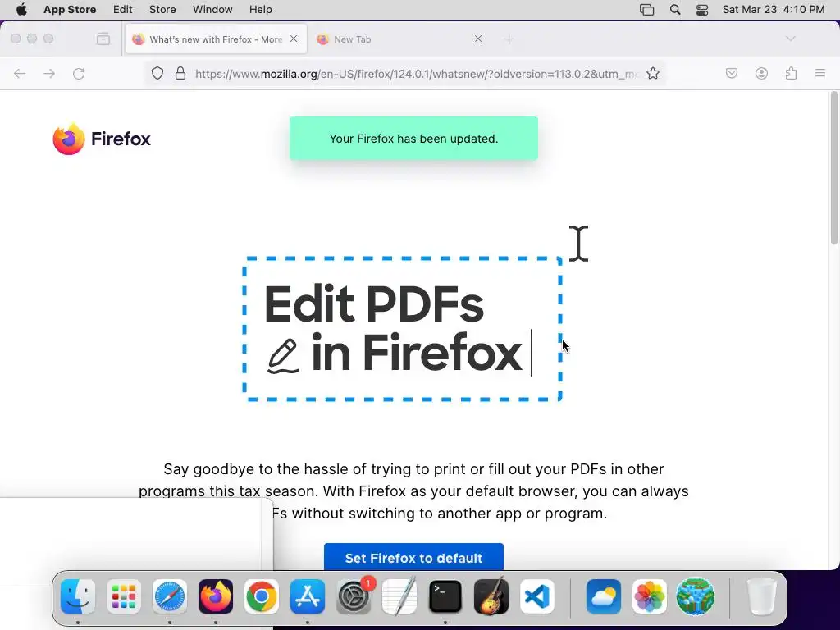Image resolution: width=840 pixels, height=630 pixels.
Task: Open the Extensions puzzle icon
Action: pos(791,73)
